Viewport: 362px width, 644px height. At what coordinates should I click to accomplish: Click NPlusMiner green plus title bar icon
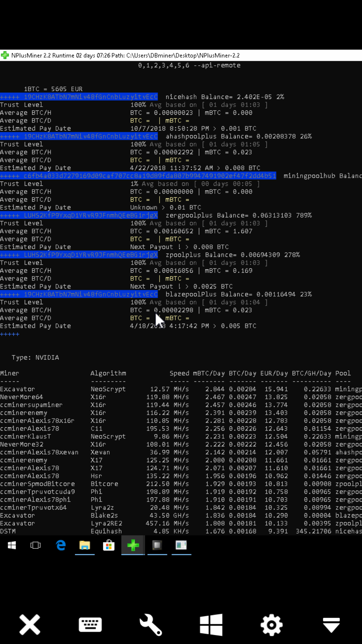click(5, 55)
